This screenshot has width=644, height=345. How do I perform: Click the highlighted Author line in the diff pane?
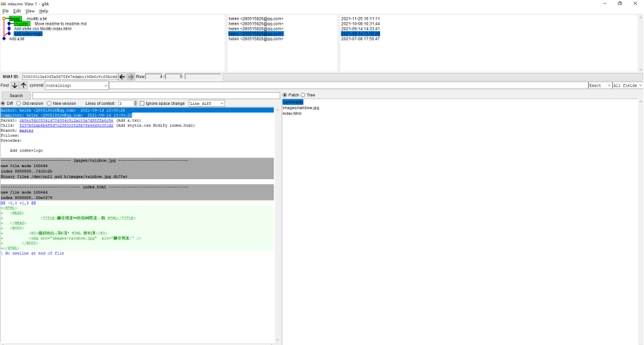[x=137, y=111]
